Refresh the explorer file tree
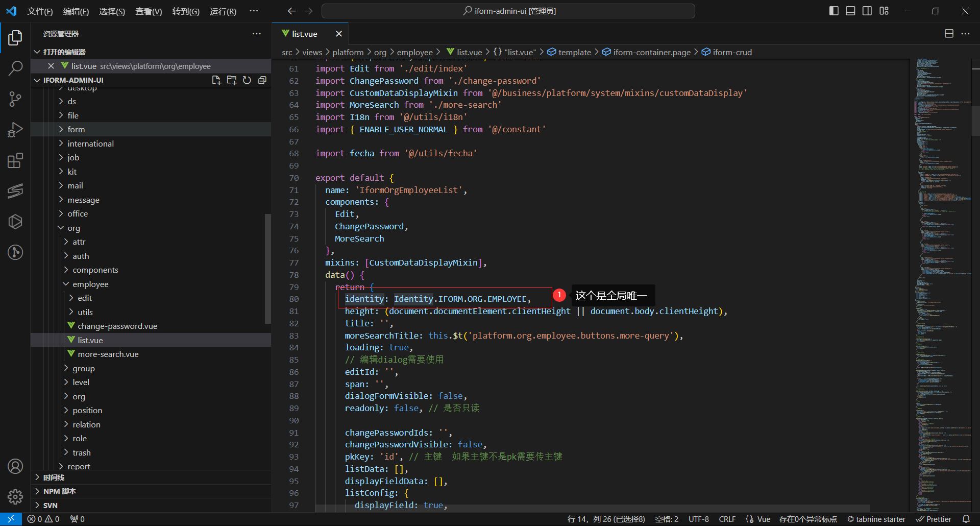The height and width of the screenshot is (526, 980). 247,80
